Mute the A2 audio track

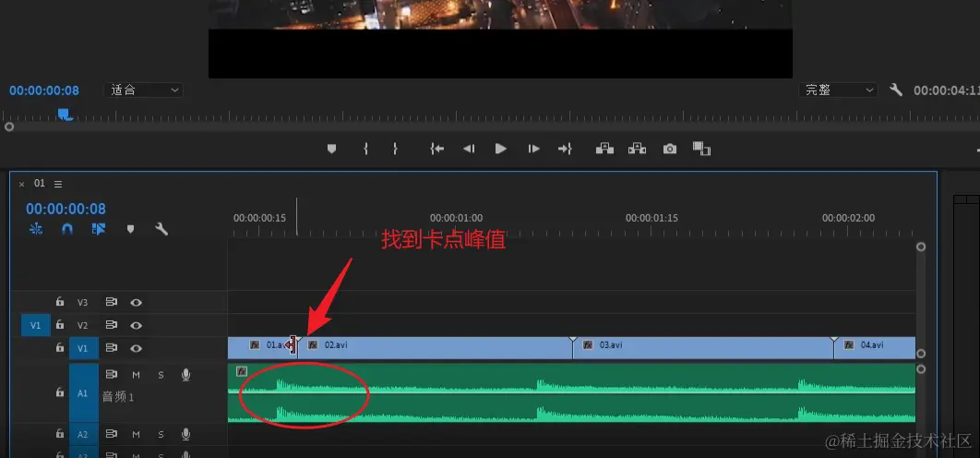click(x=137, y=434)
